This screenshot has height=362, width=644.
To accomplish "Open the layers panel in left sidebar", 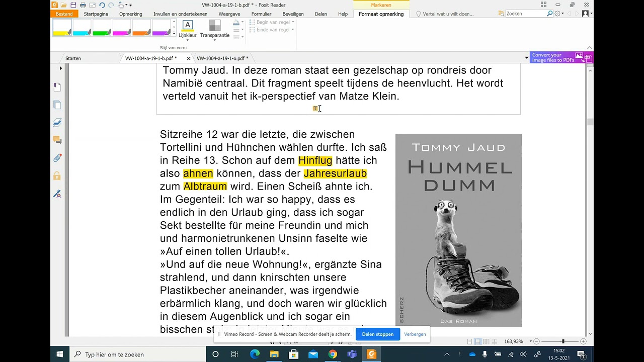I will tap(57, 122).
